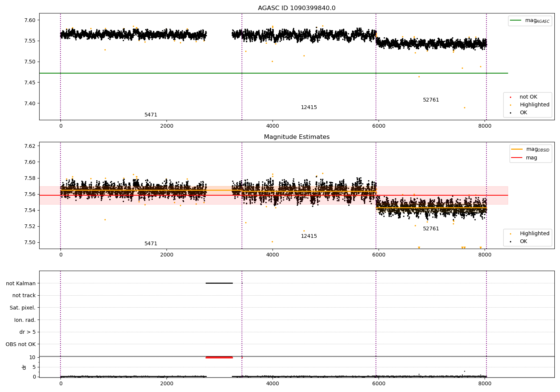Click "OK" legend entry in middle plot

[523, 241]
